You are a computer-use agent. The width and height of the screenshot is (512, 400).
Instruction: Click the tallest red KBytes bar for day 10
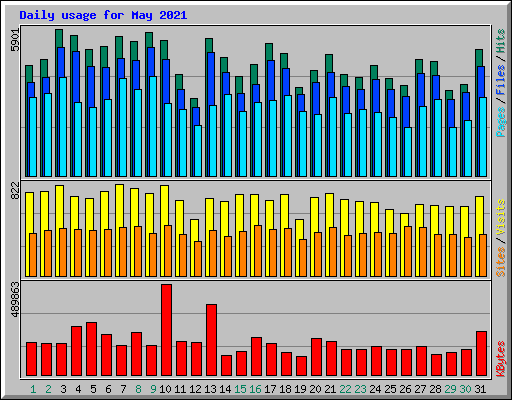coord(166,330)
